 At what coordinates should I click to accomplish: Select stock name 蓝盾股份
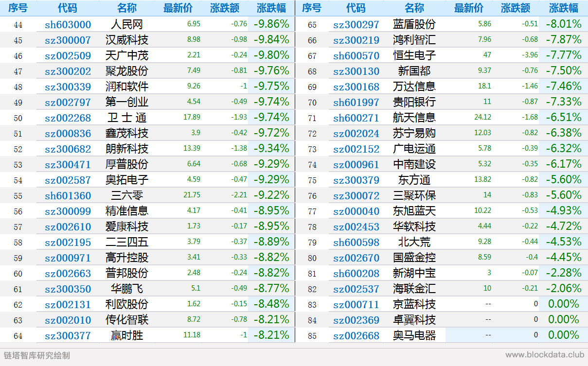414,25
